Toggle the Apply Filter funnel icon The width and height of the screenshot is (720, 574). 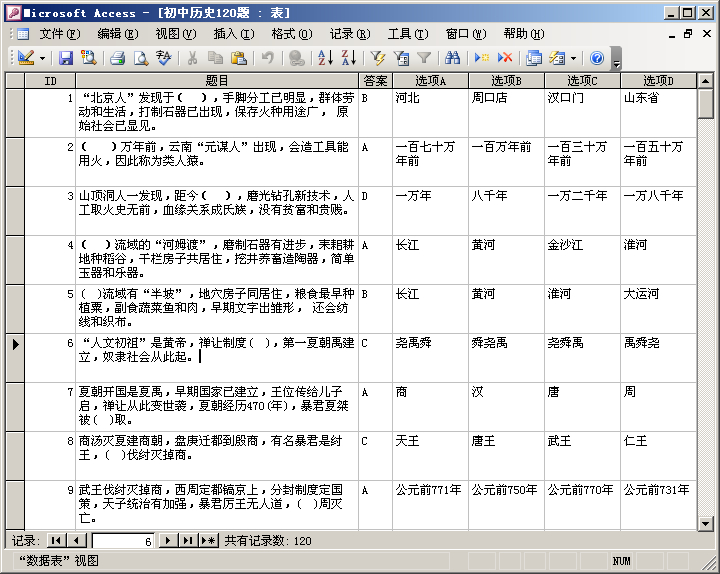424,58
